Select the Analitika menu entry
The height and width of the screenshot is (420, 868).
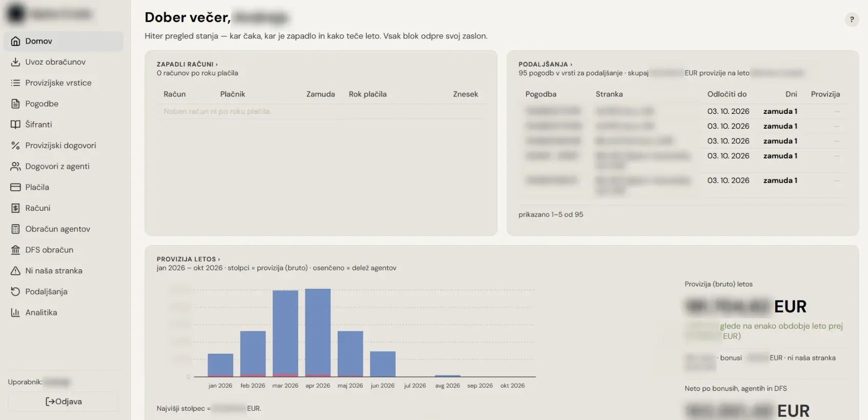[x=64, y=313]
